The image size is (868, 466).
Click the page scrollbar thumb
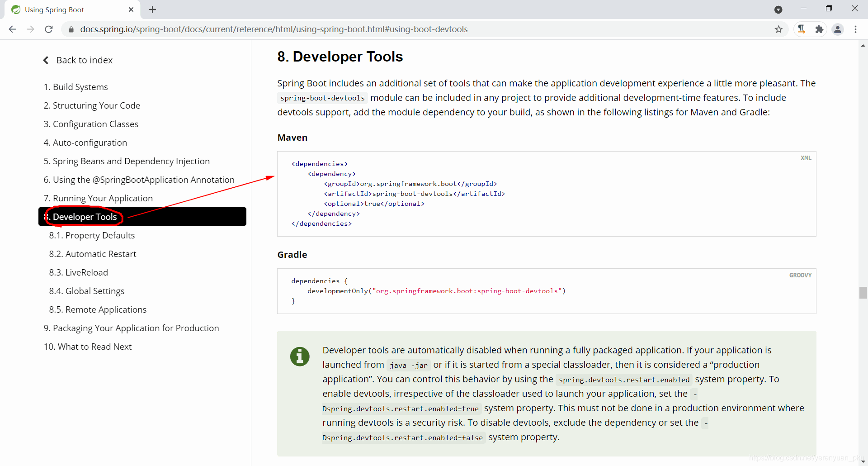tap(863, 293)
